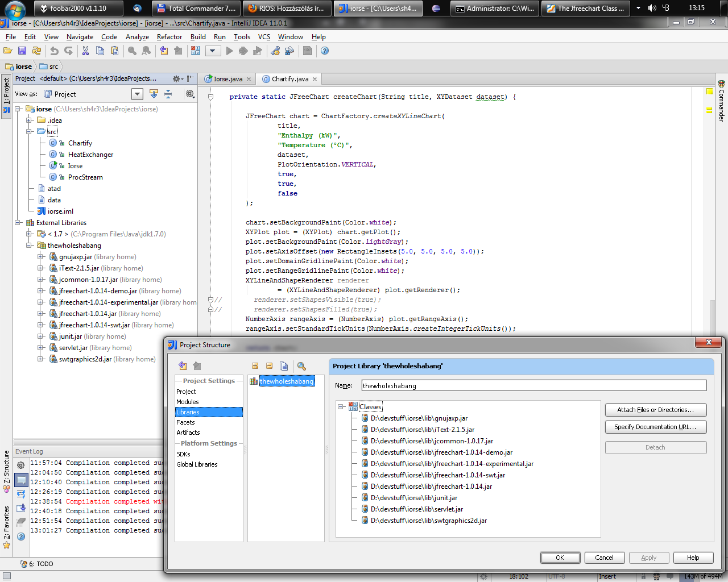728x582 pixels.
Task: Click the Save All toolbar icon
Action: [22, 51]
